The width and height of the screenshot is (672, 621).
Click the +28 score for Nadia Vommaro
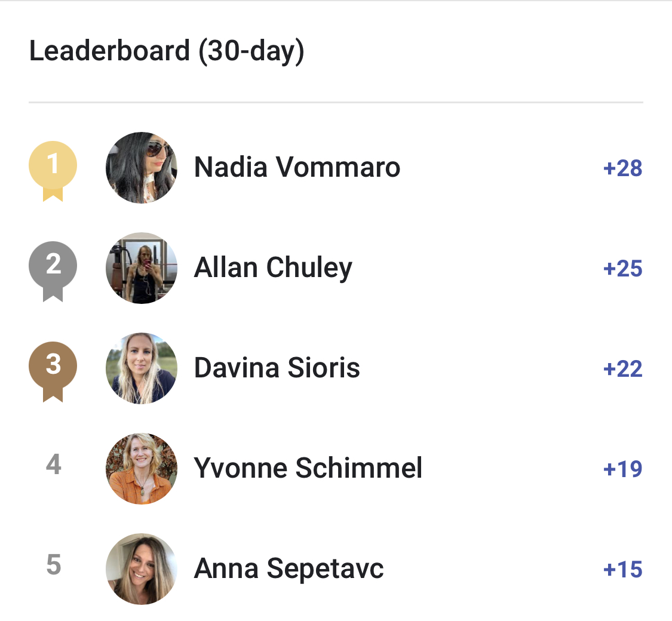tap(624, 168)
